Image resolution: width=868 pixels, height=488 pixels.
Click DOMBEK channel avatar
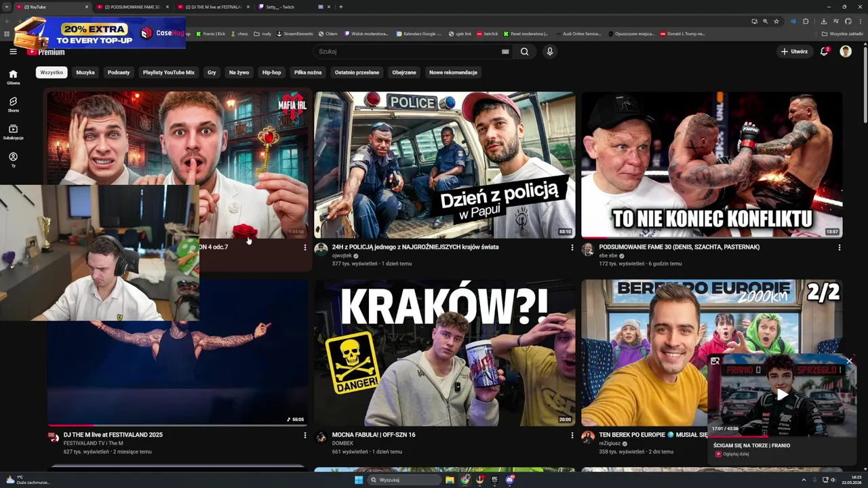321,437
